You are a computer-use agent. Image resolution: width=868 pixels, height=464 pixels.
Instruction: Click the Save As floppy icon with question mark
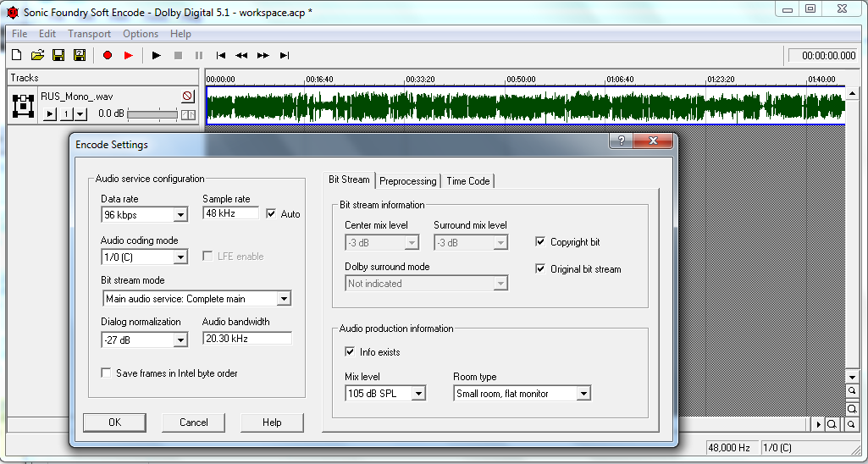click(x=80, y=55)
